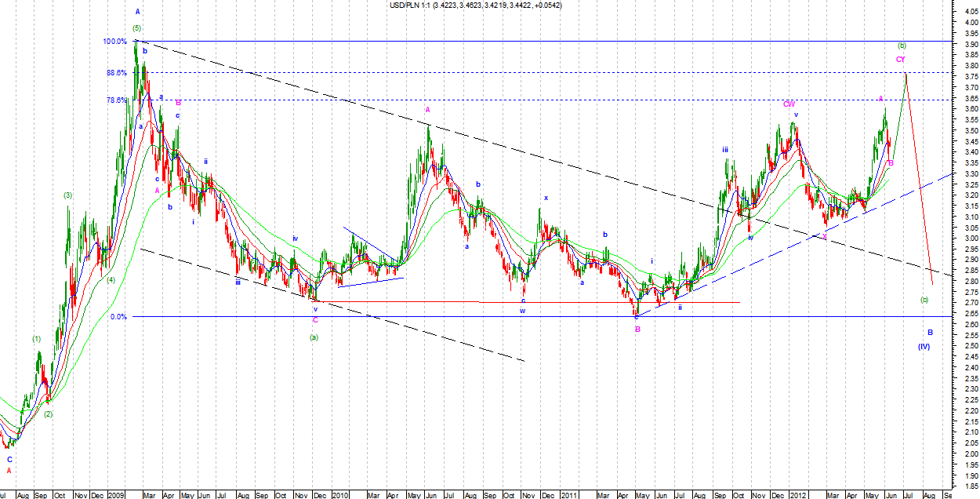Select the 2012 year marker on time axis
This screenshot has width=980, height=499.
click(x=797, y=495)
